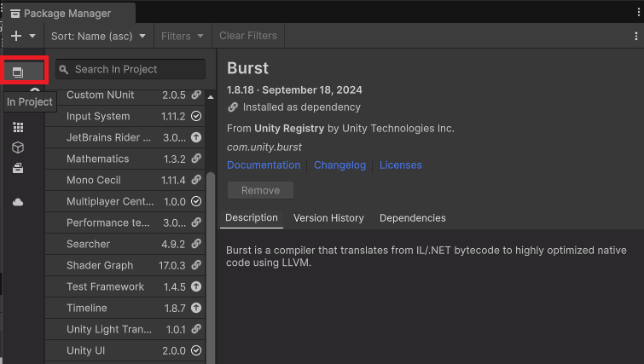The image size is (644, 364).
Task: Click the com.unity.burst package identifier
Action: (x=264, y=147)
